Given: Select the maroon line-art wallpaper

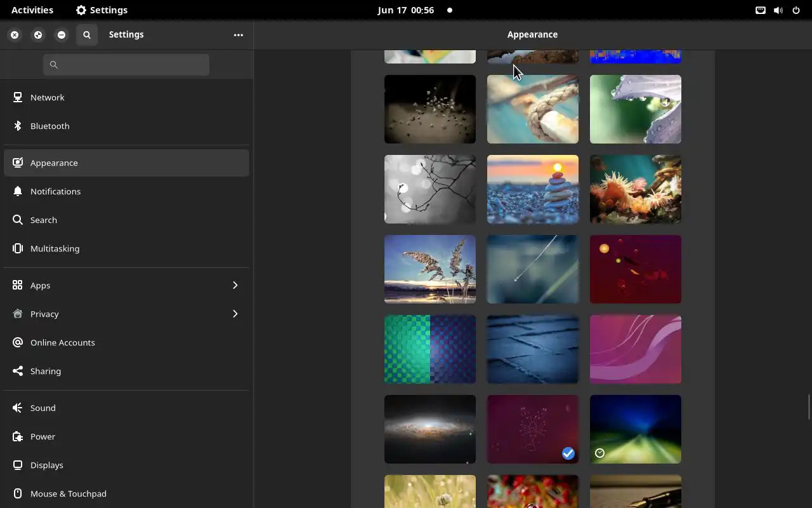Looking at the screenshot, I should tap(533, 429).
